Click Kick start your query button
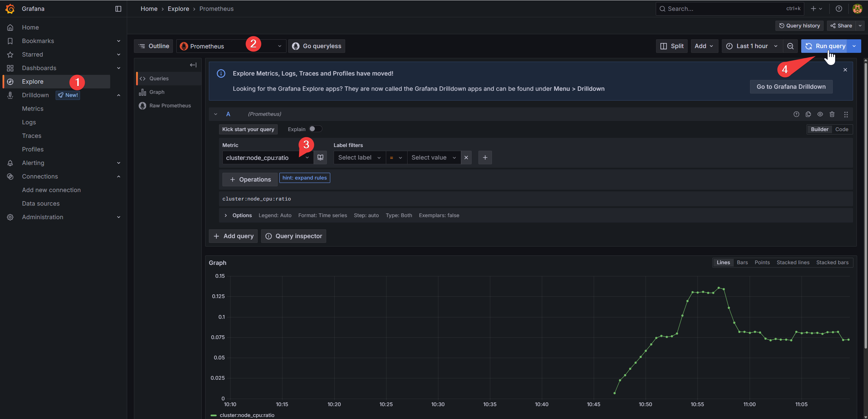Image resolution: width=868 pixels, height=419 pixels. [x=248, y=129]
